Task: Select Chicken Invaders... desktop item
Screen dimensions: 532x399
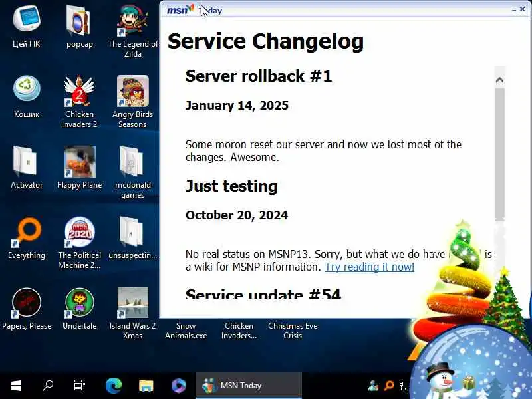Action: (x=239, y=331)
